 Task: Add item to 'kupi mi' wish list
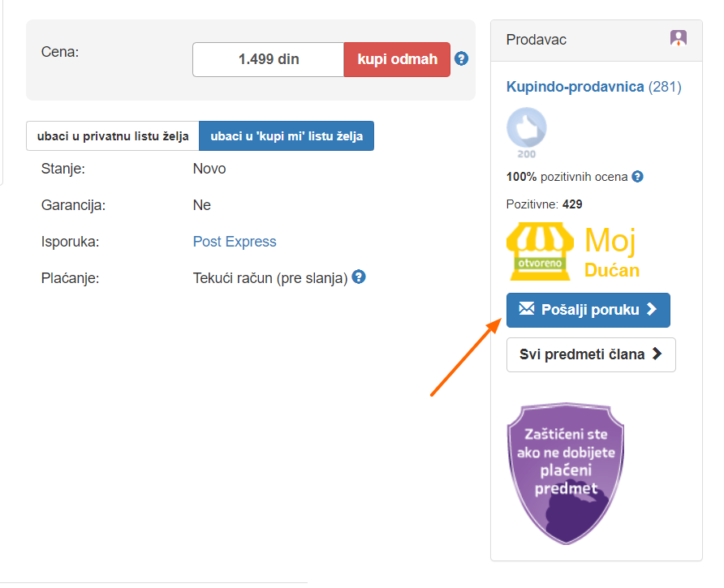coord(287,136)
